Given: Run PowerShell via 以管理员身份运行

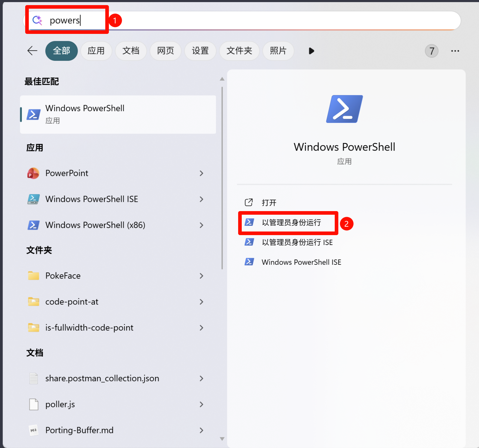Looking at the screenshot, I should click(x=291, y=223).
